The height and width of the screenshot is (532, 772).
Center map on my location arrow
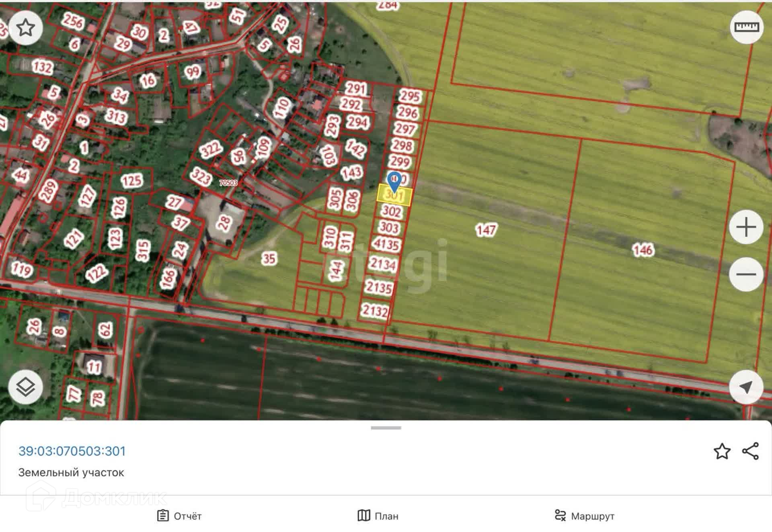point(746,387)
